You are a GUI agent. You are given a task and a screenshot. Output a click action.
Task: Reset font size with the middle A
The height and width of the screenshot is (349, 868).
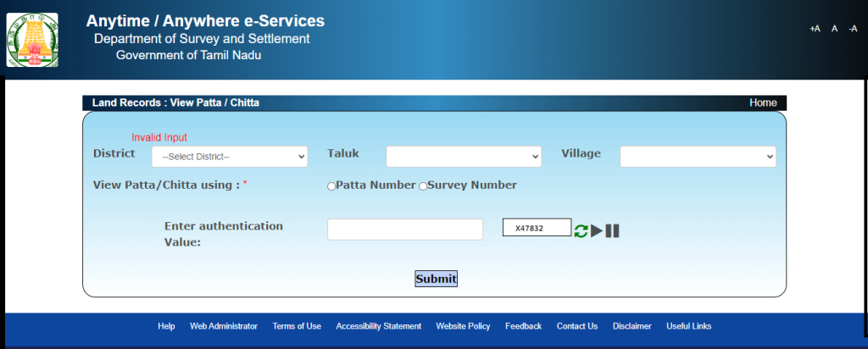835,29
